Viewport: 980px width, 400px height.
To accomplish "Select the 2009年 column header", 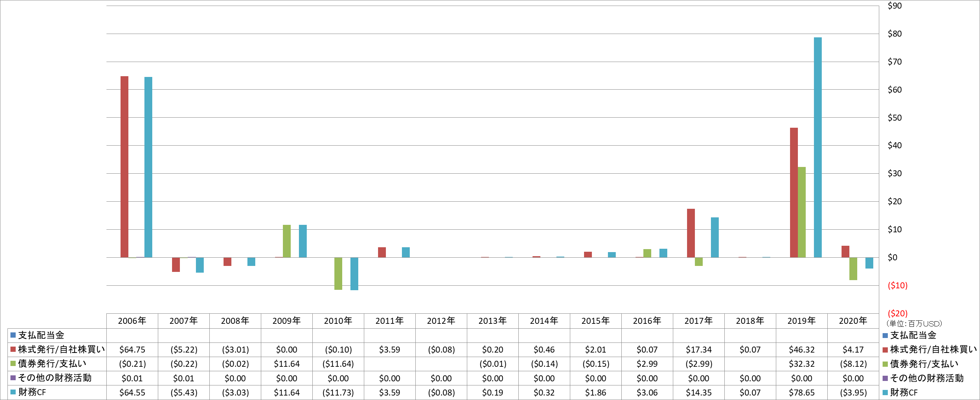I will [287, 321].
